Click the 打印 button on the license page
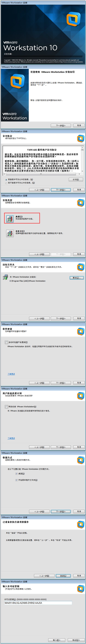This screenshot has width=86, height=644. pyautogui.click(x=76, y=179)
